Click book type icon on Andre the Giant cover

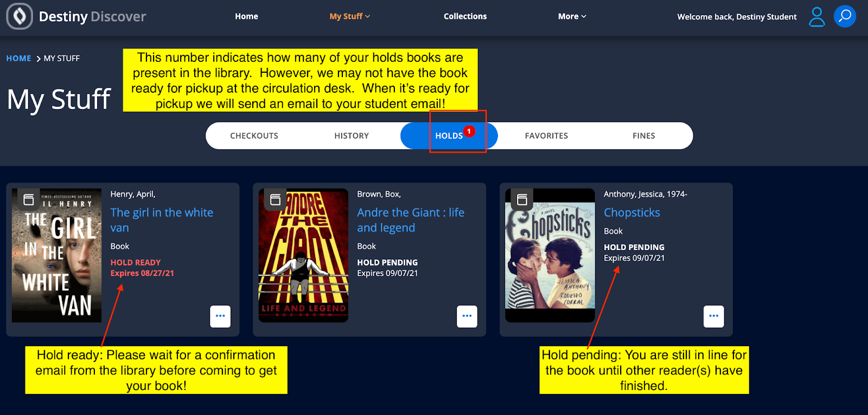[276, 199]
